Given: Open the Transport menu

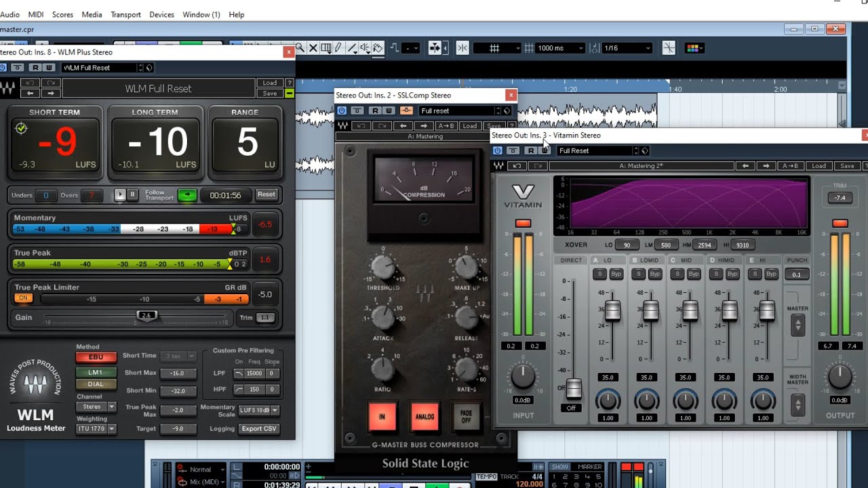Looking at the screenshot, I should 125,14.
